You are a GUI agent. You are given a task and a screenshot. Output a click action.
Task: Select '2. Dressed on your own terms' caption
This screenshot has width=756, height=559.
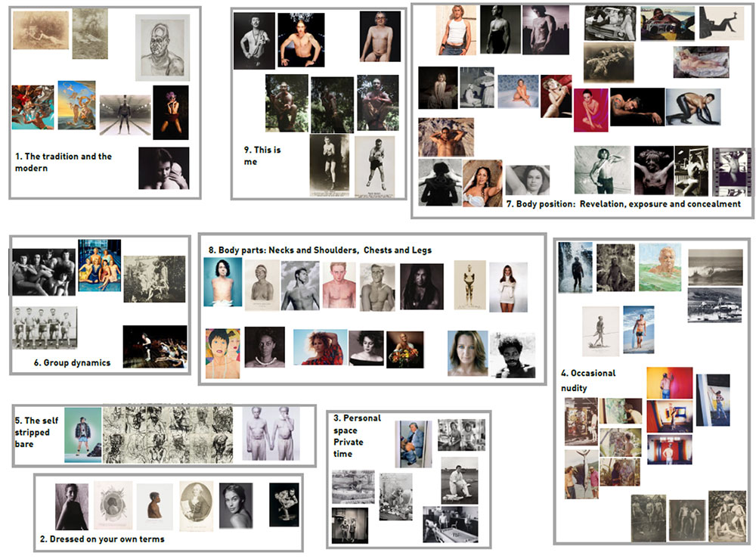(102, 539)
